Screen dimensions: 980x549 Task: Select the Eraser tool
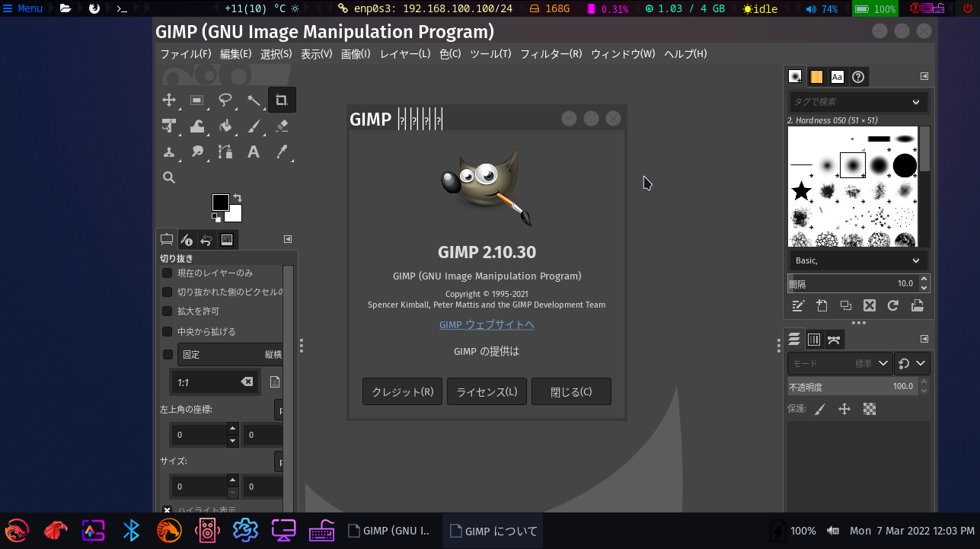(x=282, y=126)
